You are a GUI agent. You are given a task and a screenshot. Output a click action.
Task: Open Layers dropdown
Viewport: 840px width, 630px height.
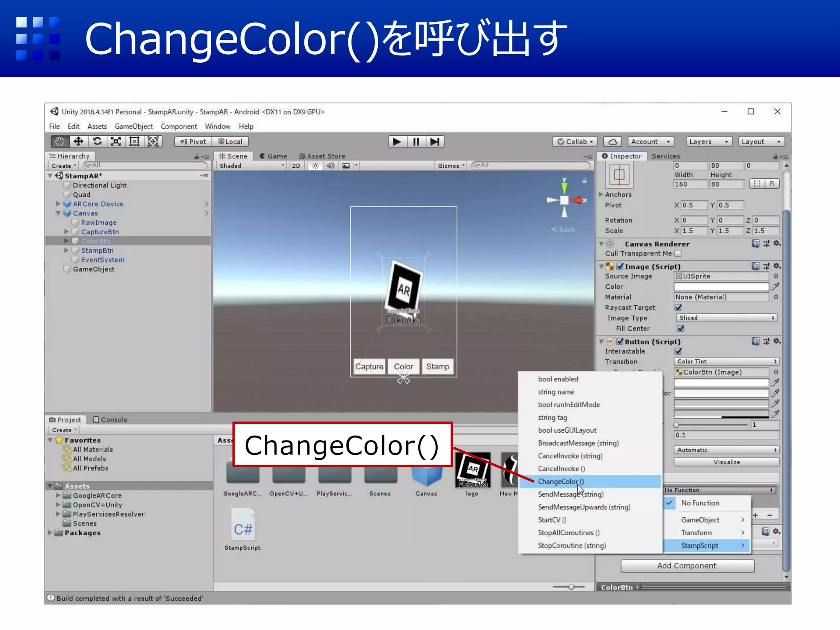click(x=709, y=142)
